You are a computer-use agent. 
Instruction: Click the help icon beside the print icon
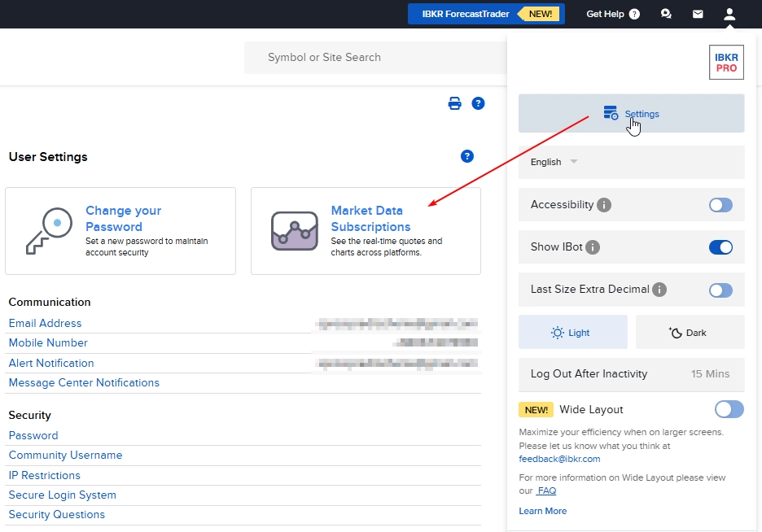point(478,103)
